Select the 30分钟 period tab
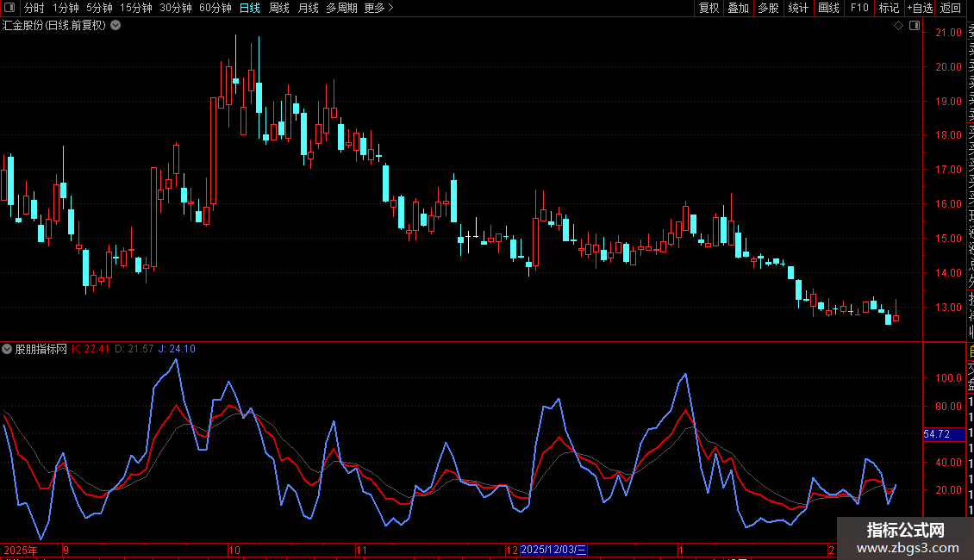 [x=176, y=8]
